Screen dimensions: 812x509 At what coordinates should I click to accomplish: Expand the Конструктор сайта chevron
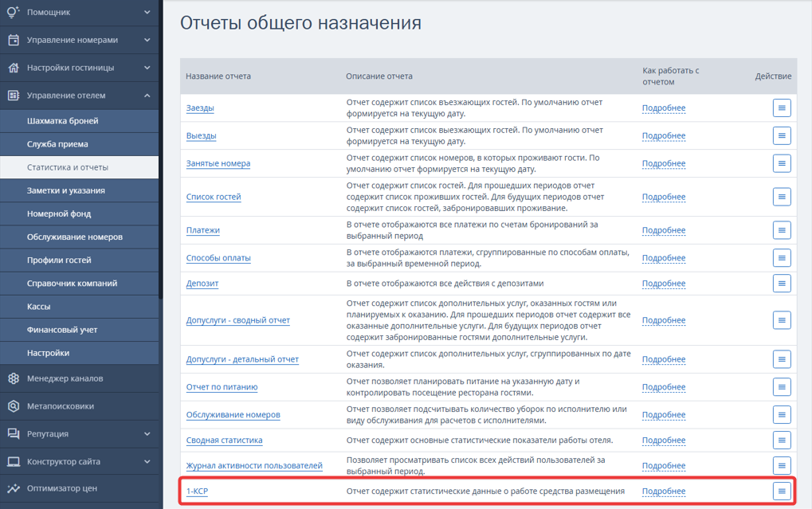click(147, 462)
